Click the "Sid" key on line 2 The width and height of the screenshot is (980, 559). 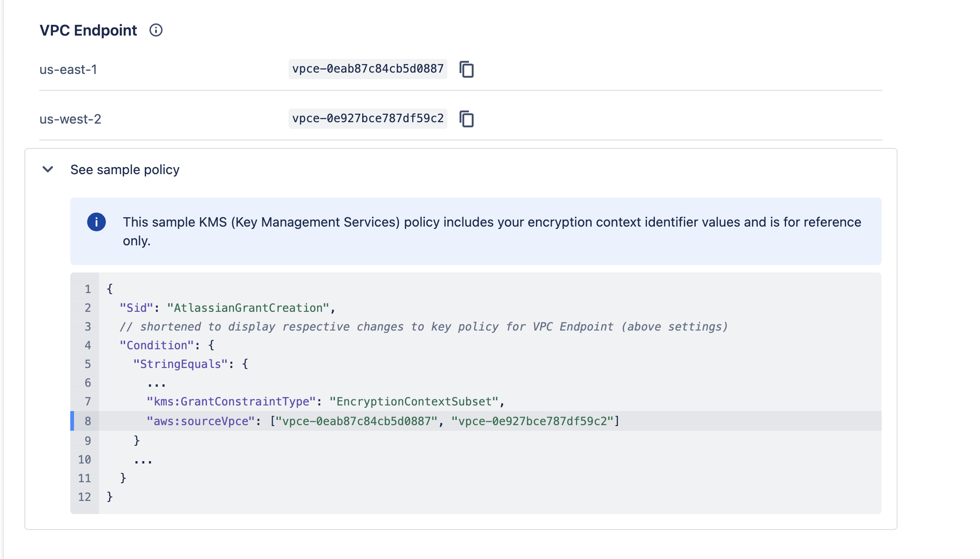point(136,308)
